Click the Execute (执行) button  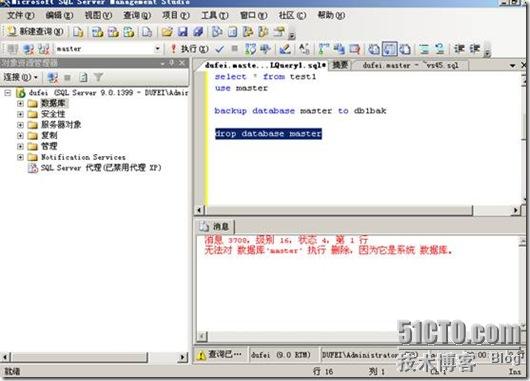coord(189,49)
